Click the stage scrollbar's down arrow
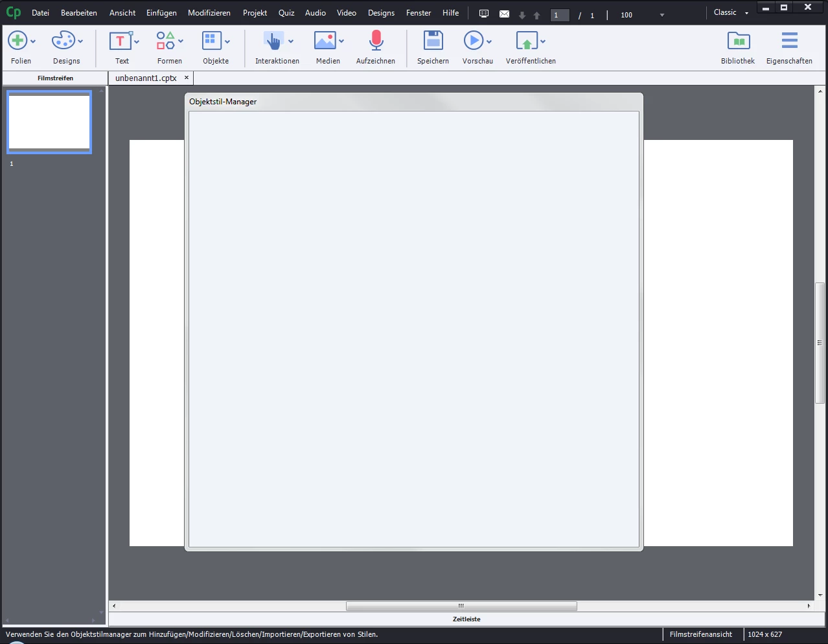The image size is (828, 644). [820, 595]
